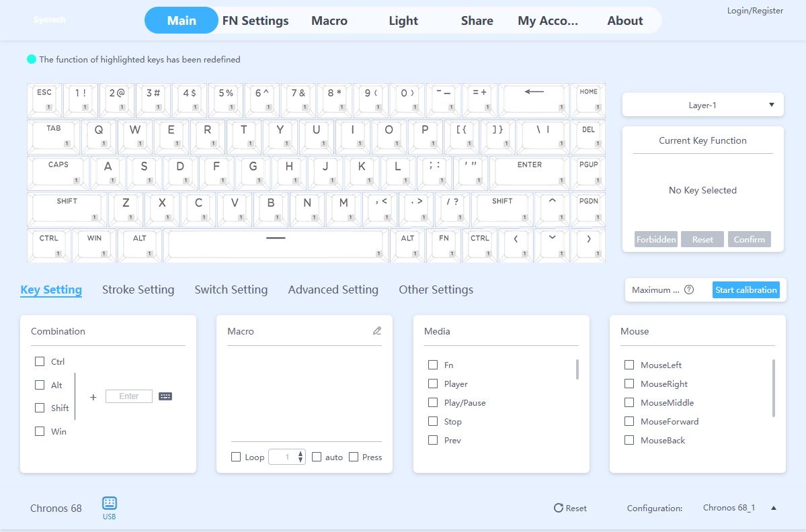Enable the Ctrl combination checkbox
The width and height of the screenshot is (806, 532).
click(40, 361)
